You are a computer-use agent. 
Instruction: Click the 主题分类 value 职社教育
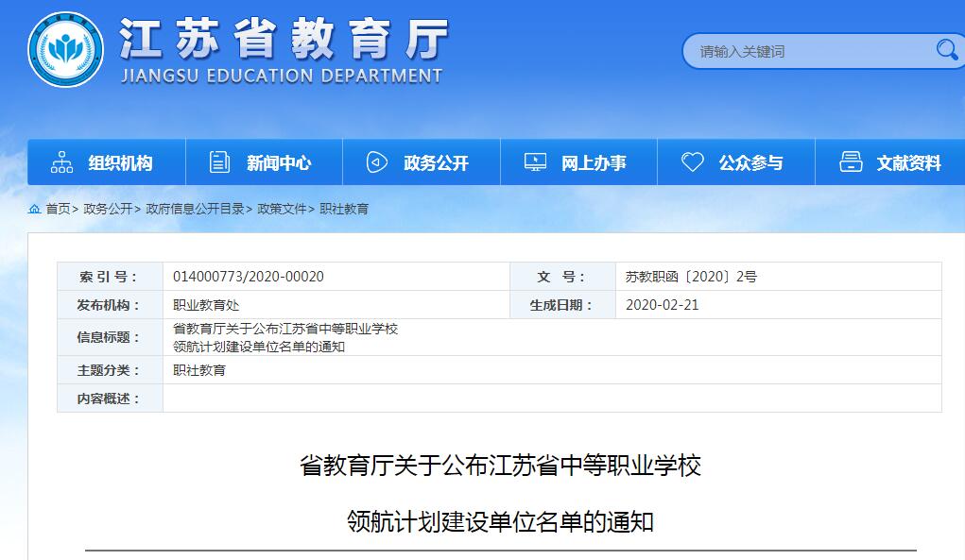pos(199,370)
